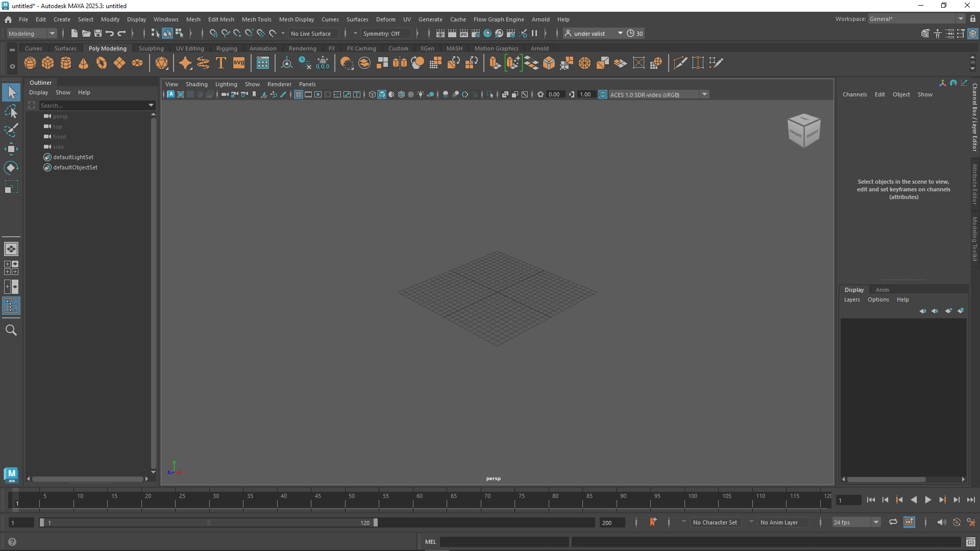Toggle the Outliner panel layout button
The width and height of the screenshot is (980, 551).
coord(11,306)
